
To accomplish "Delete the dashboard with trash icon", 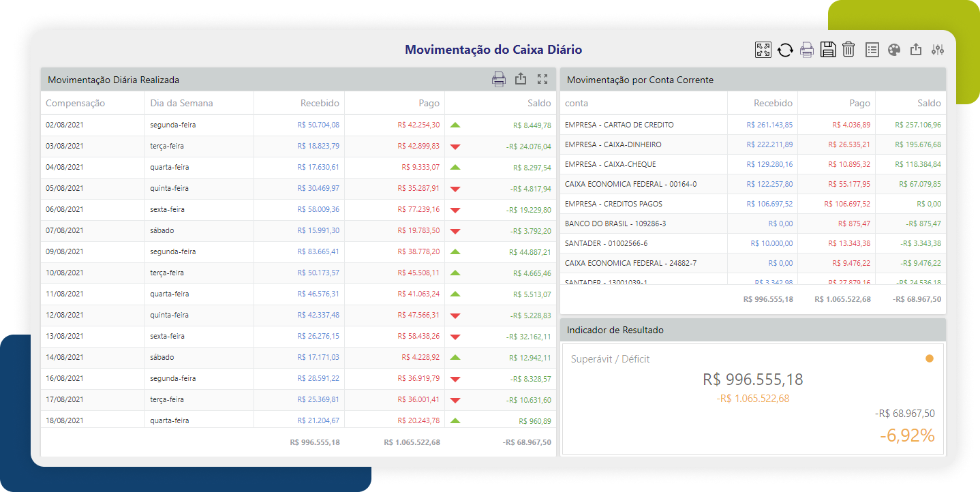I will pyautogui.click(x=848, y=50).
